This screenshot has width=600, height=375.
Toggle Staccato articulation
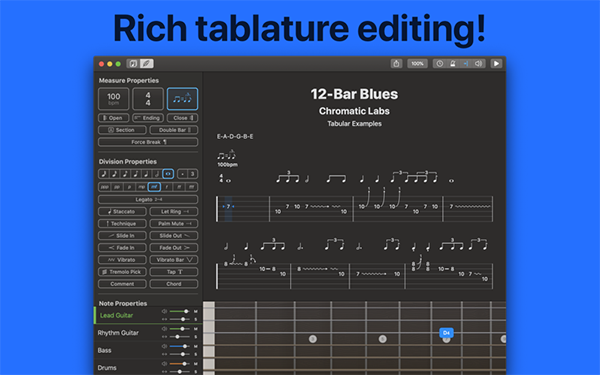pos(122,212)
